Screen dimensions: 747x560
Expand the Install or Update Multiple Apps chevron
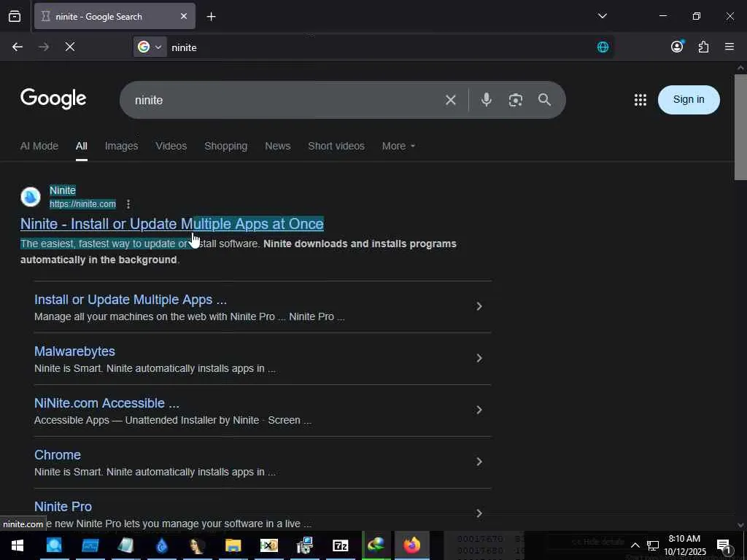point(479,306)
